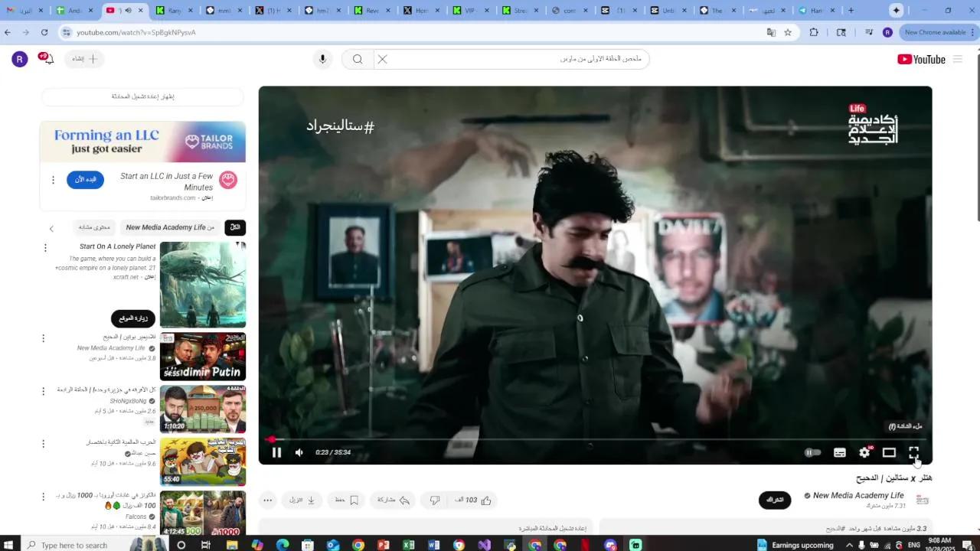Open the Vladimir Putin video thumbnail
This screenshot has width=980, height=551.
(203, 357)
